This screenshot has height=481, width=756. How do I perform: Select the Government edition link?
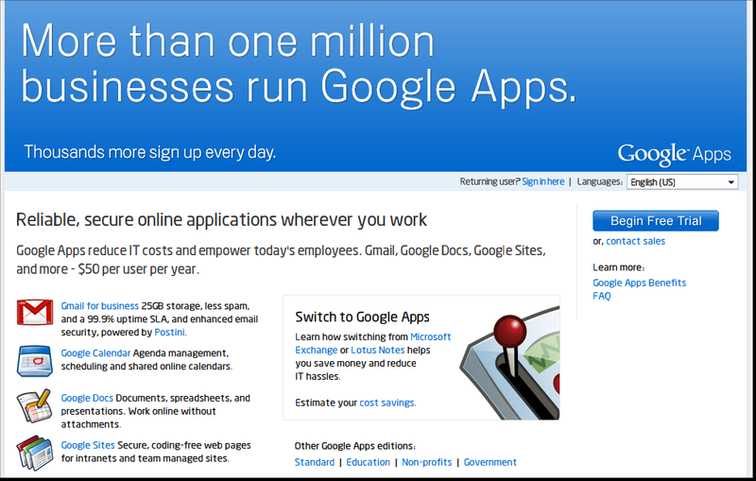pos(490,462)
